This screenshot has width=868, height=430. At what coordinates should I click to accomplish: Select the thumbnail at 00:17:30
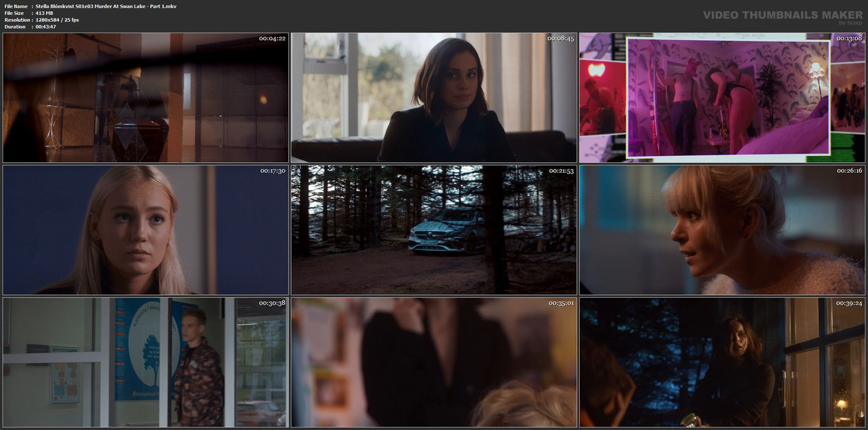146,230
